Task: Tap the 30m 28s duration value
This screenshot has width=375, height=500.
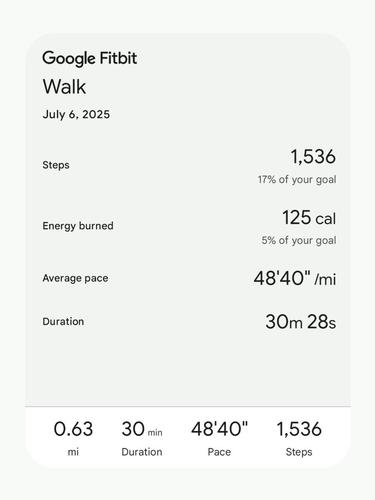Action: (x=301, y=322)
